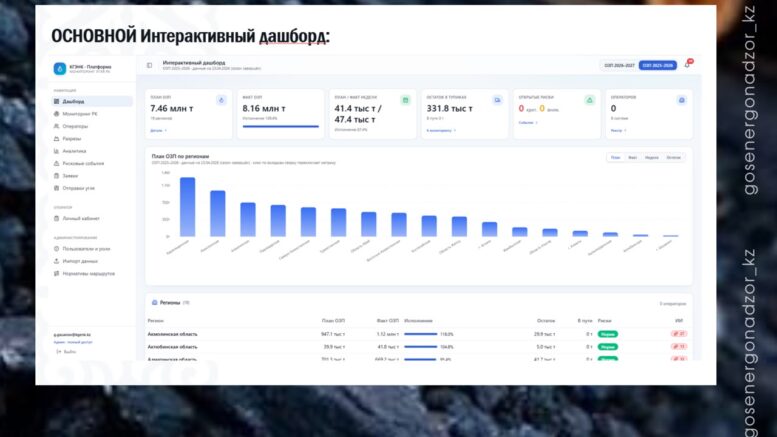Click truck icon on 331.8 тыс т card

click(498, 100)
